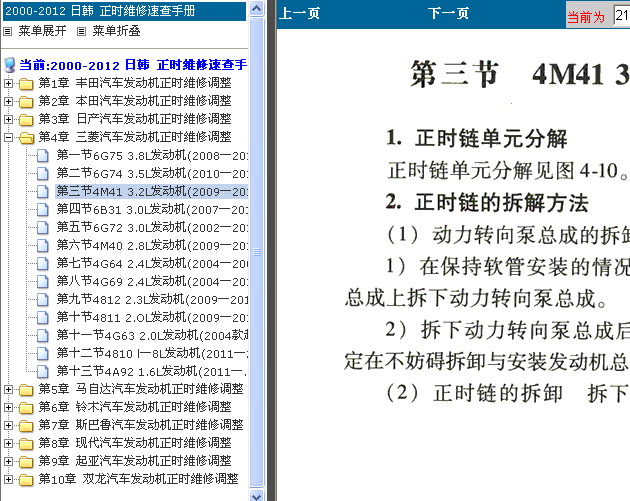Click tree scrollbar up arrow

point(256,8)
